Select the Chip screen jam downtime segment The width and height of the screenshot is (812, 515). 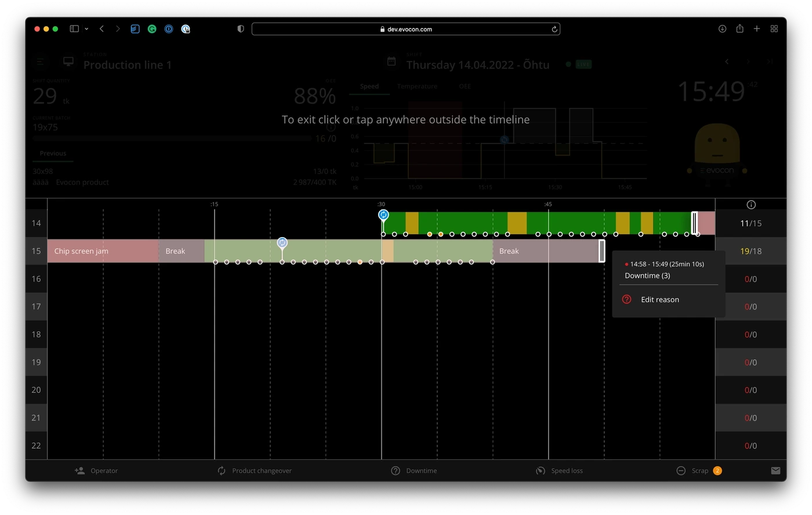pos(103,251)
